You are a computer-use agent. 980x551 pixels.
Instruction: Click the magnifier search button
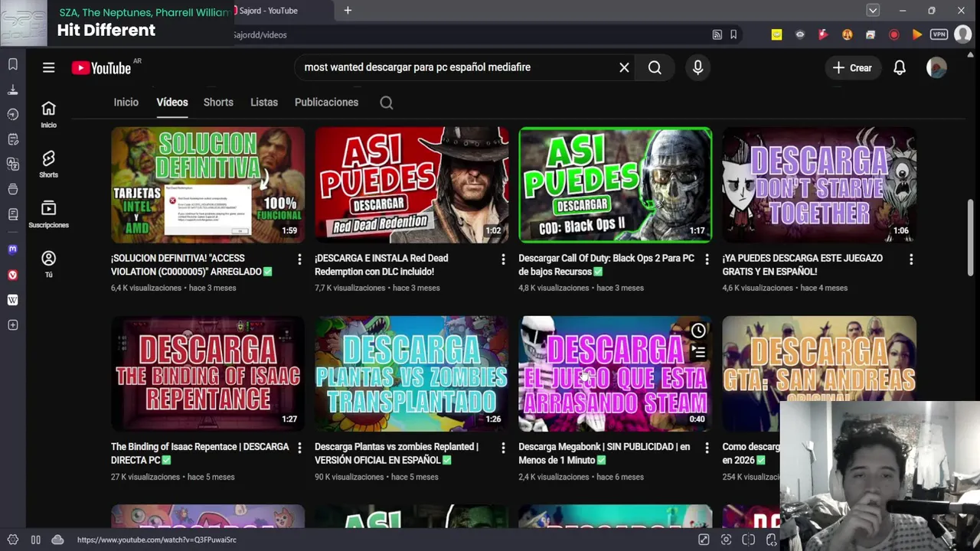point(655,67)
